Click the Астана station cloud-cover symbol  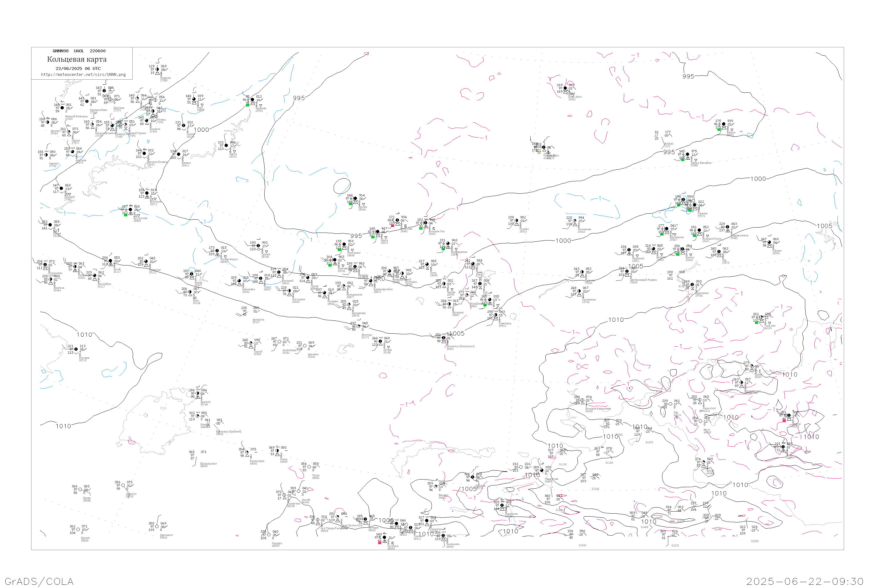pyautogui.click(x=380, y=342)
